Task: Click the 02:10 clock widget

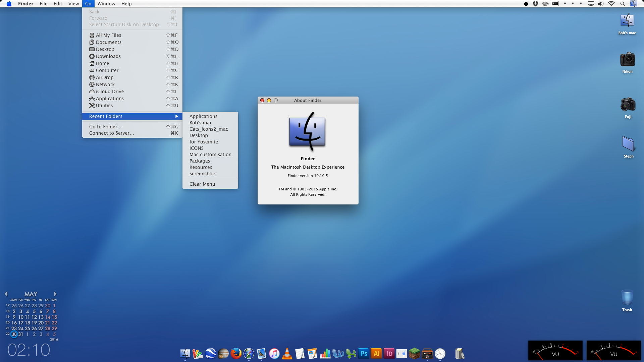Action: (x=29, y=350)
